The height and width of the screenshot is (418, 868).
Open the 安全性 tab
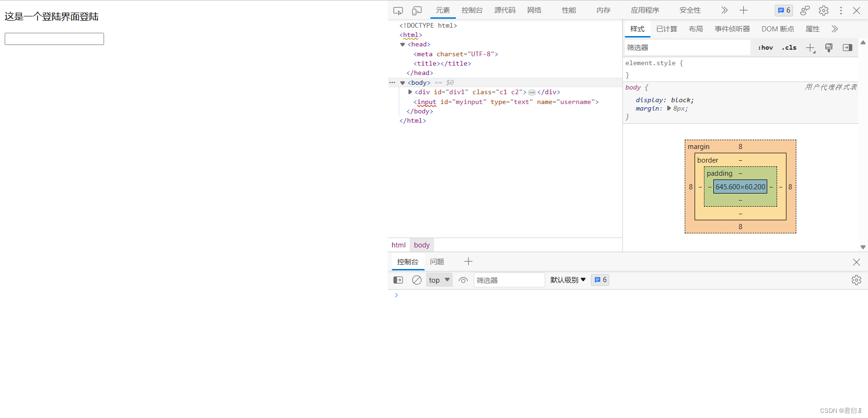(x=690, y=10)
